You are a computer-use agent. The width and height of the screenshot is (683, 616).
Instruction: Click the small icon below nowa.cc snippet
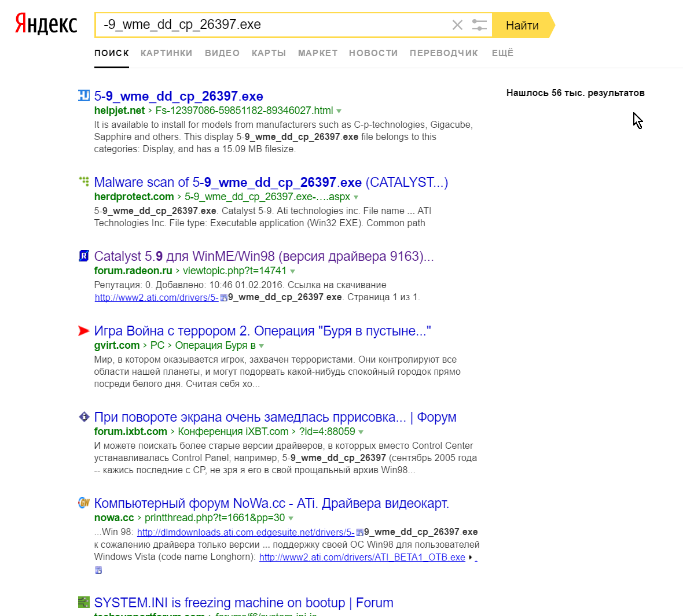point(98,570)
